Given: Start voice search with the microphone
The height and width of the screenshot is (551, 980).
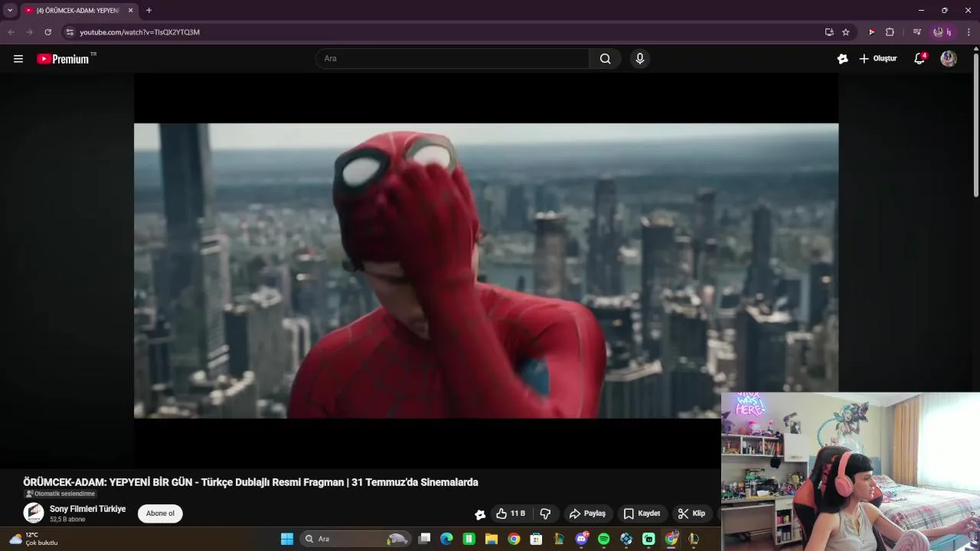Looking at the screenshot, I should [640, 59].
